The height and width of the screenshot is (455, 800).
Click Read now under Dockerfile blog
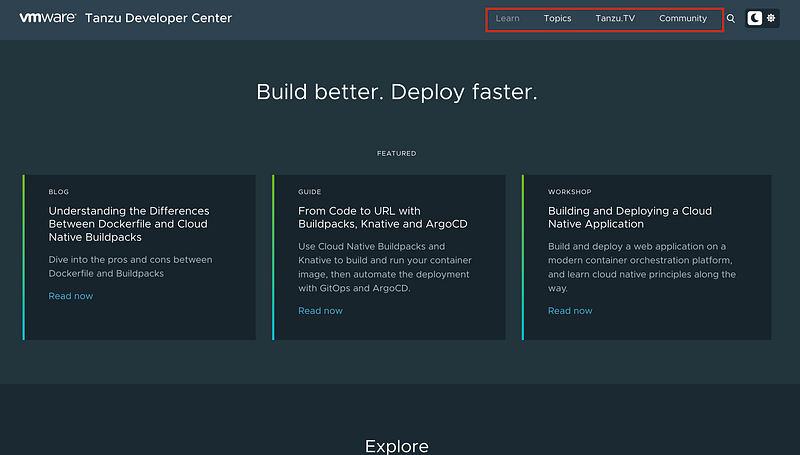[70, 296]
